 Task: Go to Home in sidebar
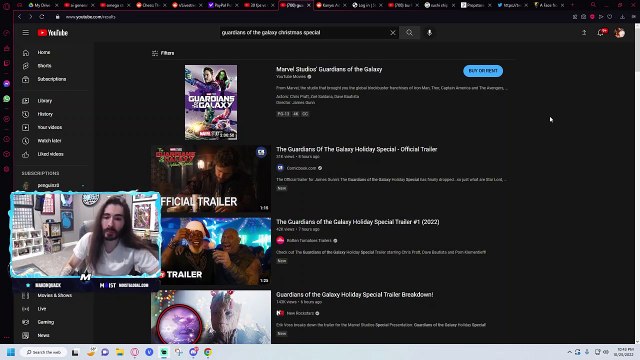[44, 52]
